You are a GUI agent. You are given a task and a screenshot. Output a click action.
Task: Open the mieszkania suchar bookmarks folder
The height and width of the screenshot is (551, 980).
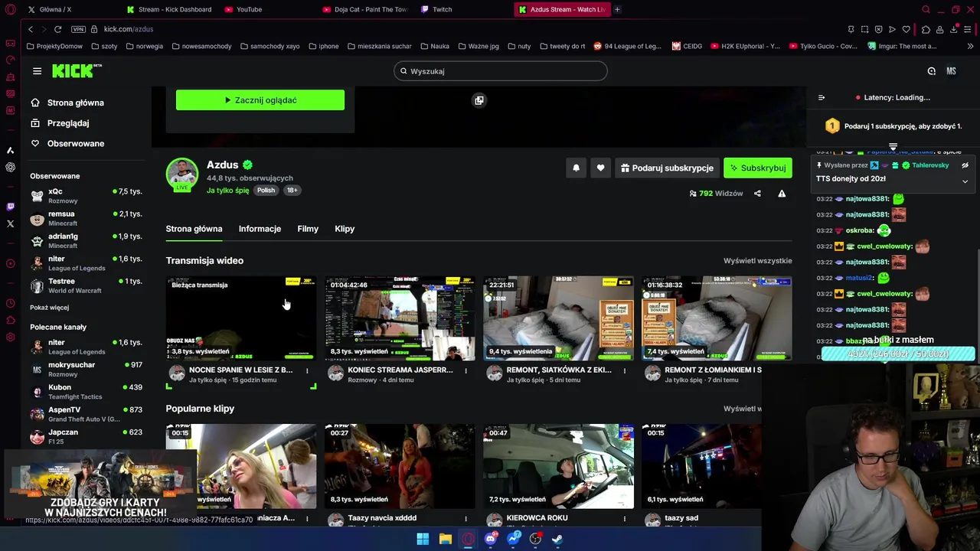tap(379, 46)
